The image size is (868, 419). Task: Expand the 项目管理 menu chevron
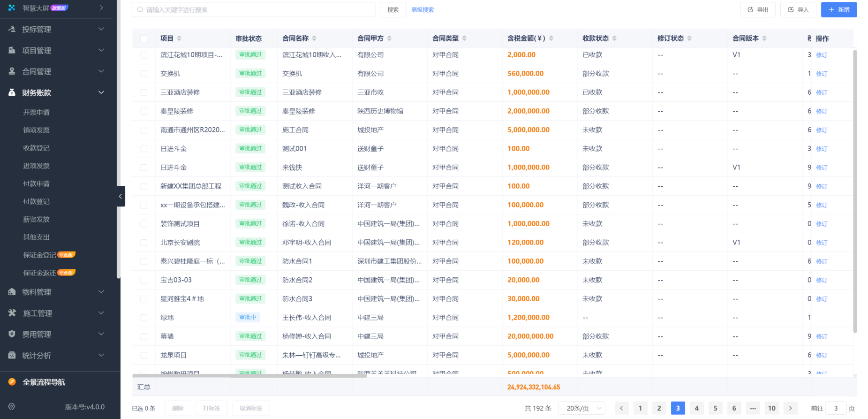click(101, 50)
